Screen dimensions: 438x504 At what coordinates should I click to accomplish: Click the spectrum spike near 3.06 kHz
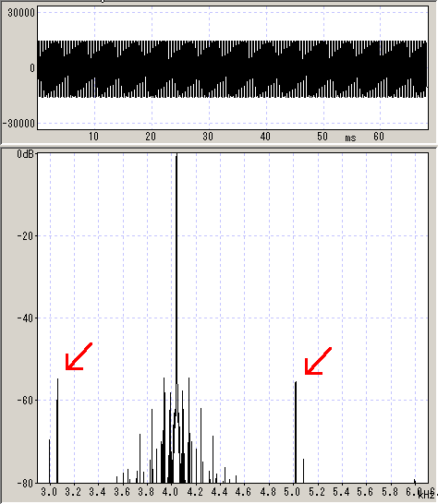(57, 431)
